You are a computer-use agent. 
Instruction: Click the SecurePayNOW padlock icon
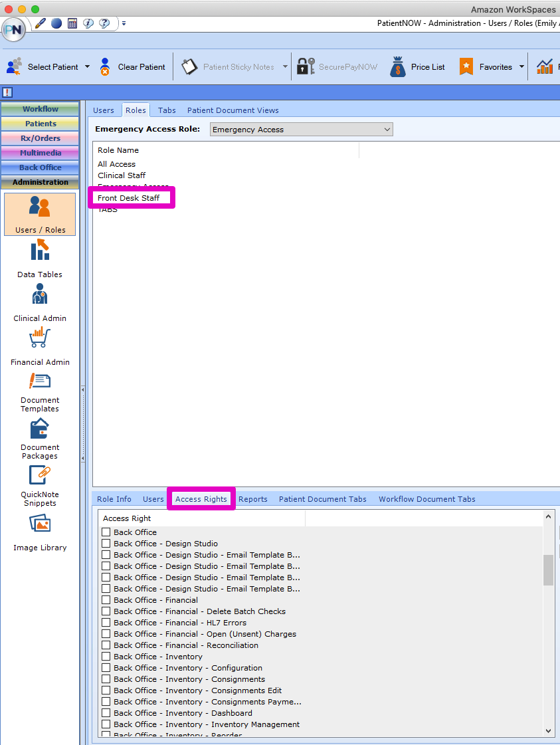(x=306, y=66)
